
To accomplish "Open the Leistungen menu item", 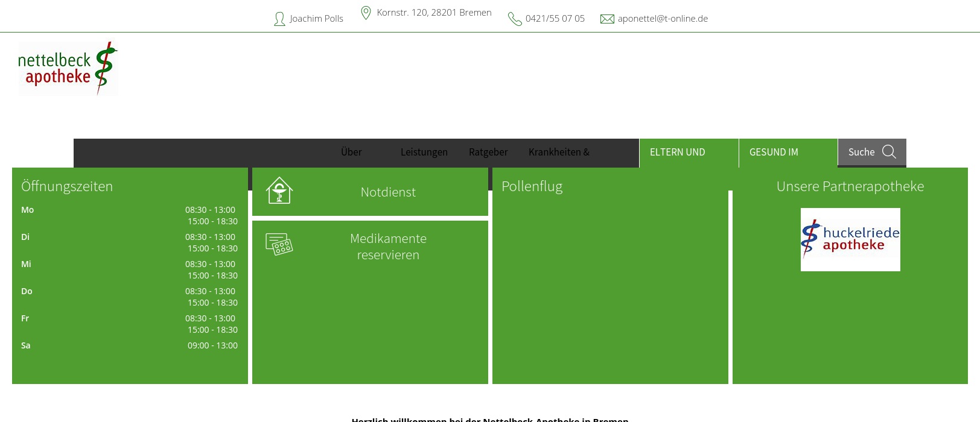I will (424, 152).
